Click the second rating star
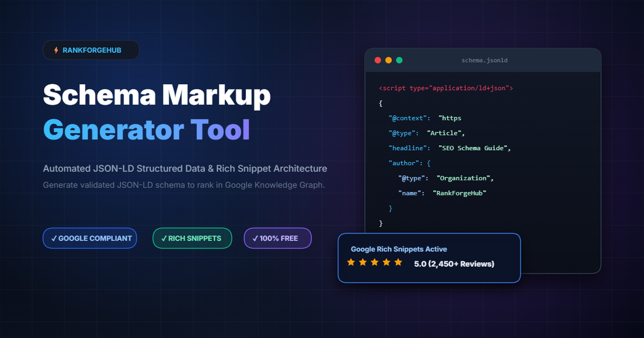 tap(363, 262)
